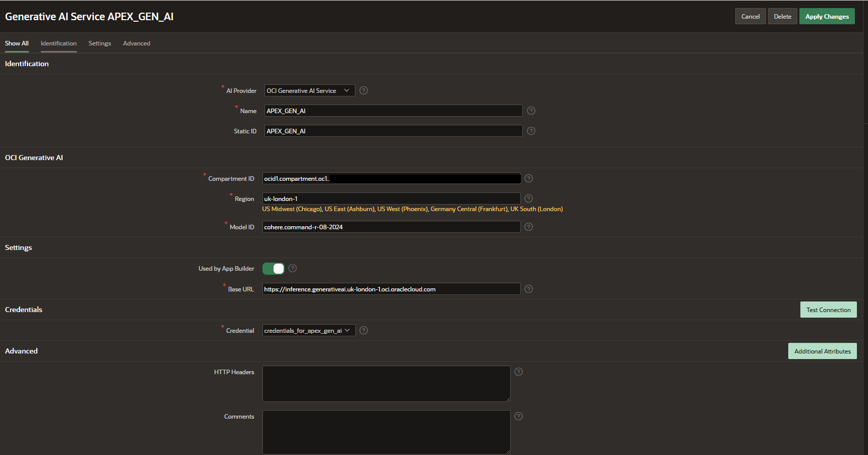The image size is (868, 455).
Task: Show help for Compartment ID
Action: [x=528, y=178]
